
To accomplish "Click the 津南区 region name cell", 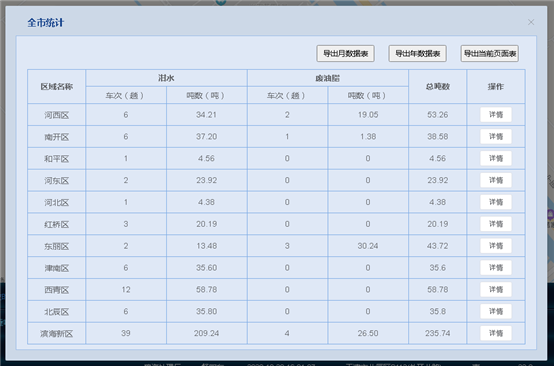I will (57, 268).
